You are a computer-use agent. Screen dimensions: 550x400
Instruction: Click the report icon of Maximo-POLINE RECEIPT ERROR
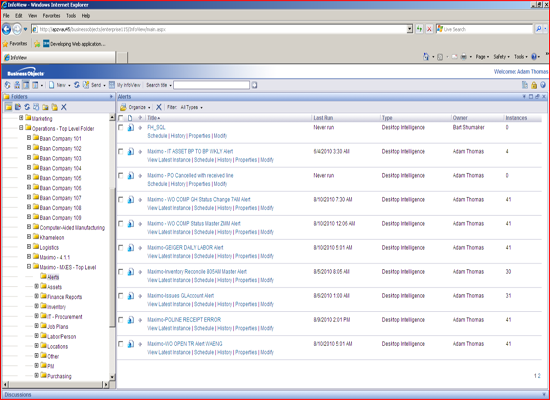click(130, 320)
